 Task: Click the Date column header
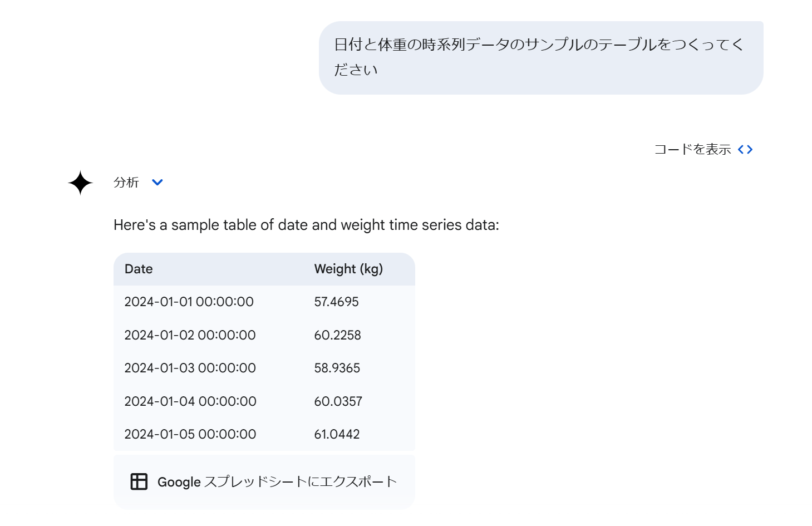tap(139, 269)
